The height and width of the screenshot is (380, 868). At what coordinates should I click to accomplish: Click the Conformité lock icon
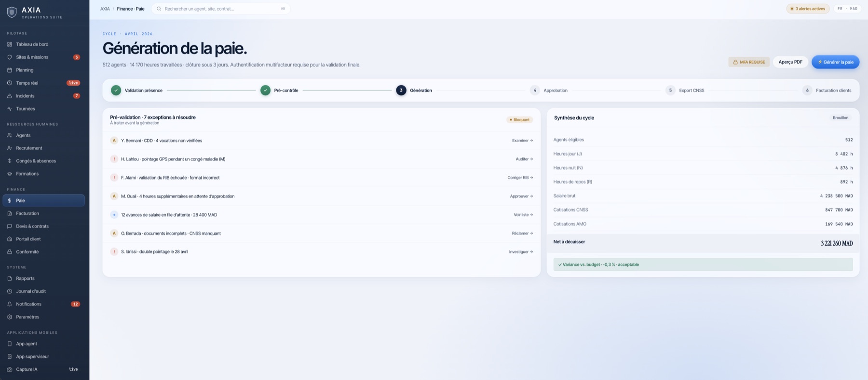point(10,252)
